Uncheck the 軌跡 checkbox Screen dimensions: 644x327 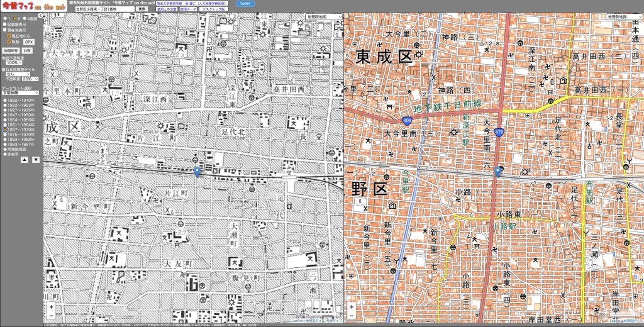[9, 42]
